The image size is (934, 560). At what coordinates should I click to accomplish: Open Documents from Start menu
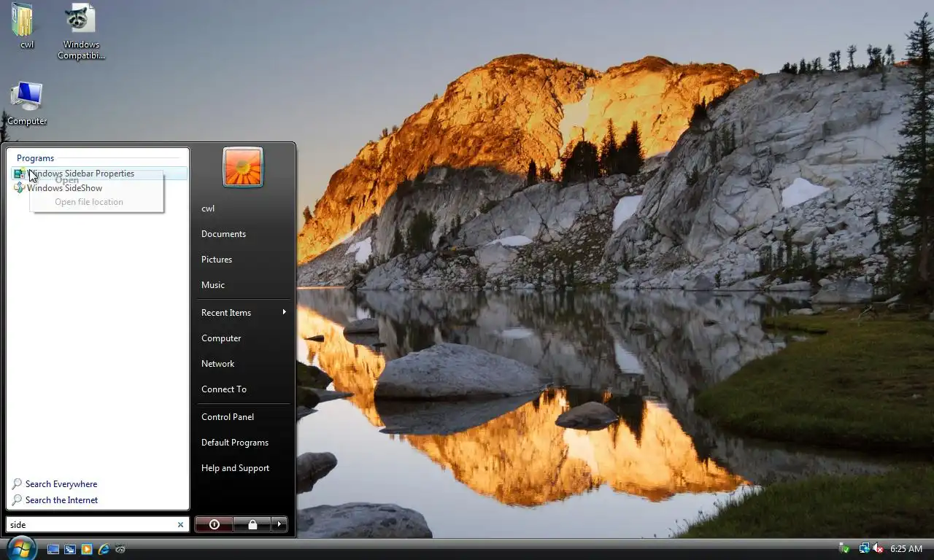tap(223, 234)
